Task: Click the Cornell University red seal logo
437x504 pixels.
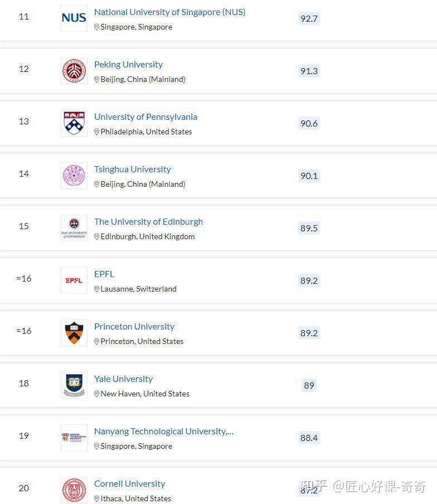Action: 74,490
